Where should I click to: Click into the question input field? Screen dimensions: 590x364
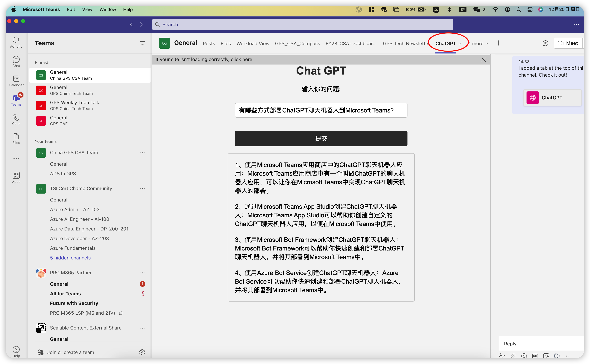(x=321, y=110)
